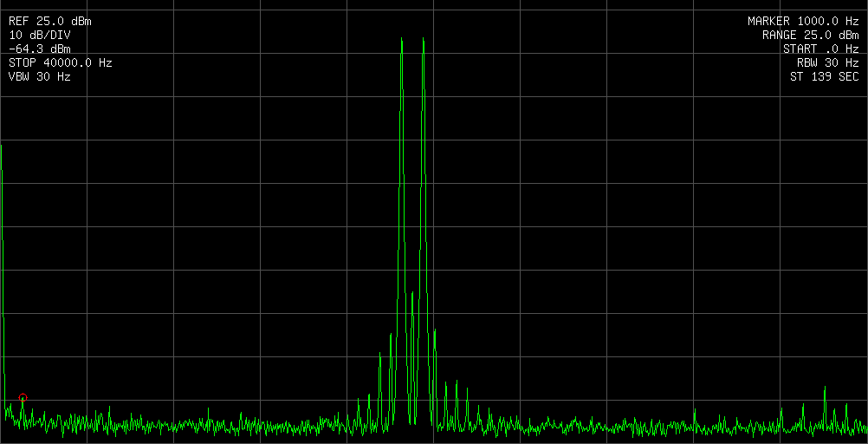Click the 10 dB/DIV scale label
This screenshot has height=444, width=868.
(40, 36)
